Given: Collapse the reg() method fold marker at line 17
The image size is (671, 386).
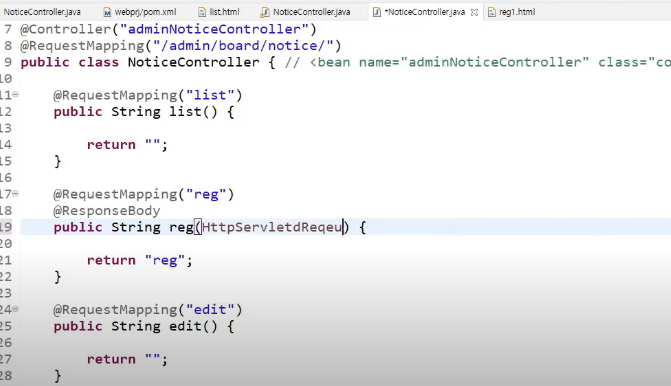Looking at the screenshot, I should (x=15, y=193).
